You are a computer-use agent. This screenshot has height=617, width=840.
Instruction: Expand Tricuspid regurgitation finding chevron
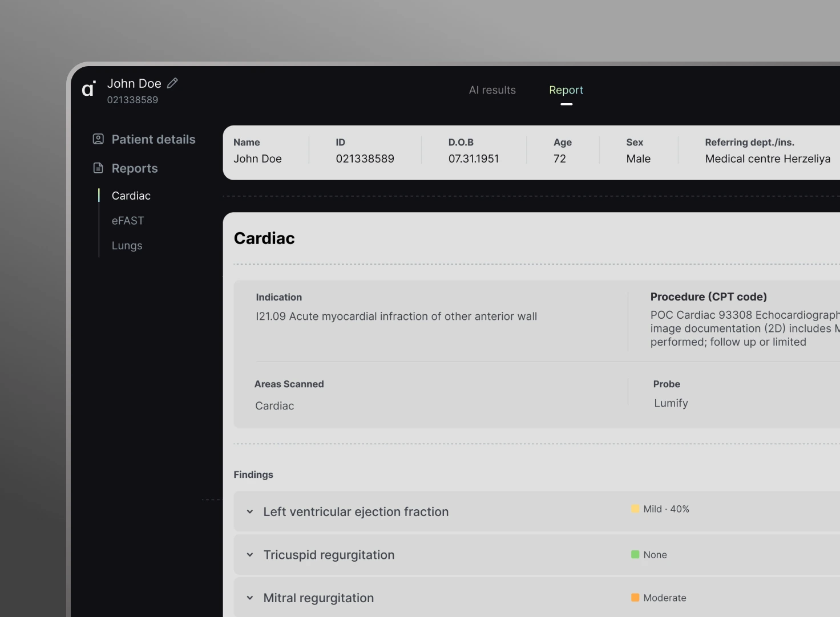click(249, 555)
